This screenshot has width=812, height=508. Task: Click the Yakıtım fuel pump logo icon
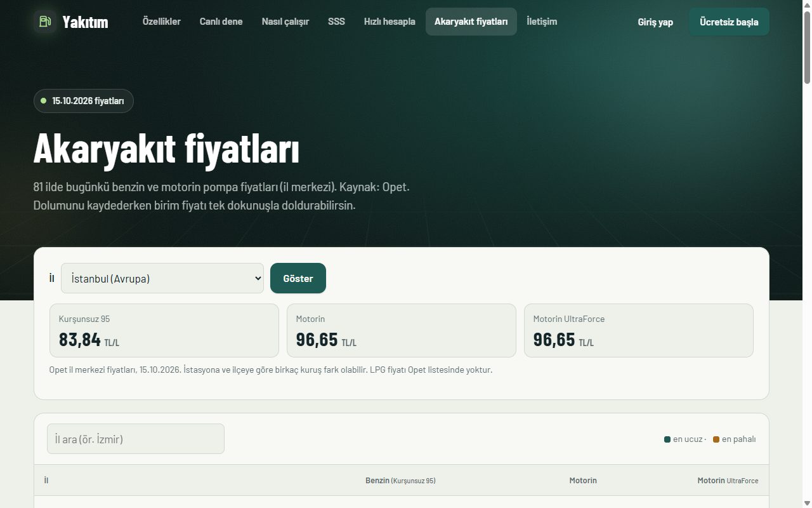pyautogui.click(x=45, y=22)
